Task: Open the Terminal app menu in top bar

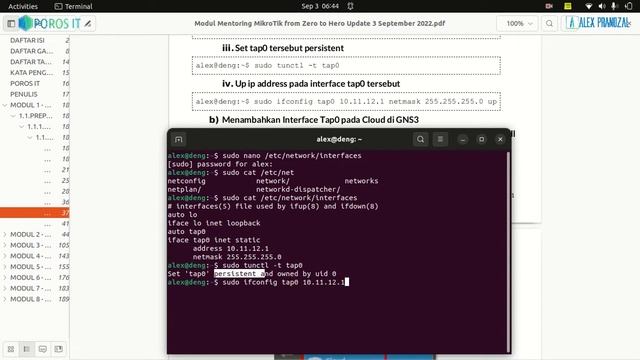Action: pos(73,6)
